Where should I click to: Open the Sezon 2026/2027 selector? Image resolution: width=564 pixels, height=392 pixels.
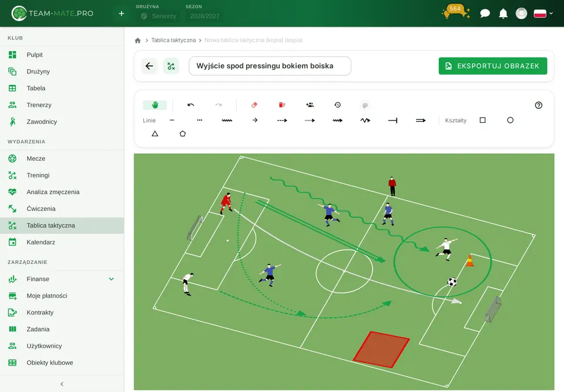[204, 16]
